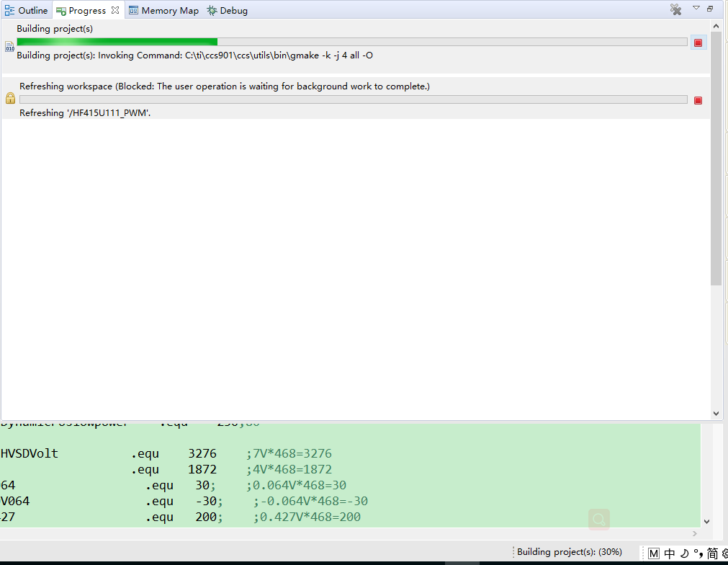
Task: Open the IME settings gear
Action: (x=724, y=553)
